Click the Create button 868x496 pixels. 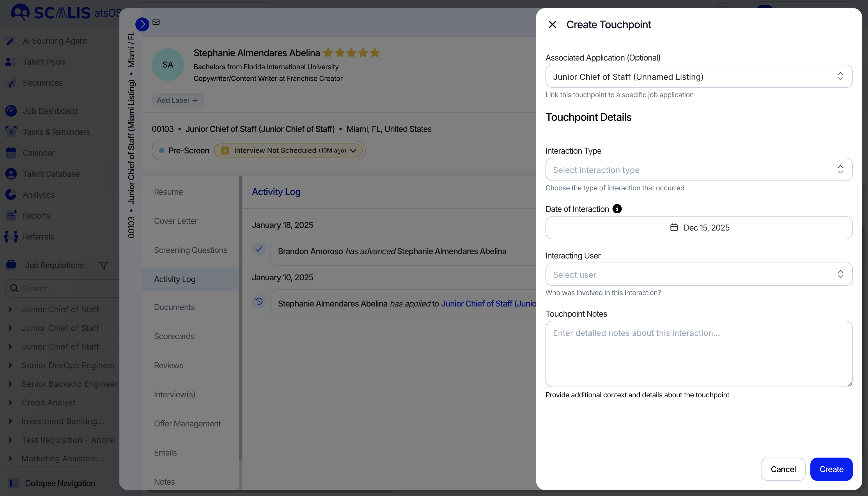click(831, 469)
